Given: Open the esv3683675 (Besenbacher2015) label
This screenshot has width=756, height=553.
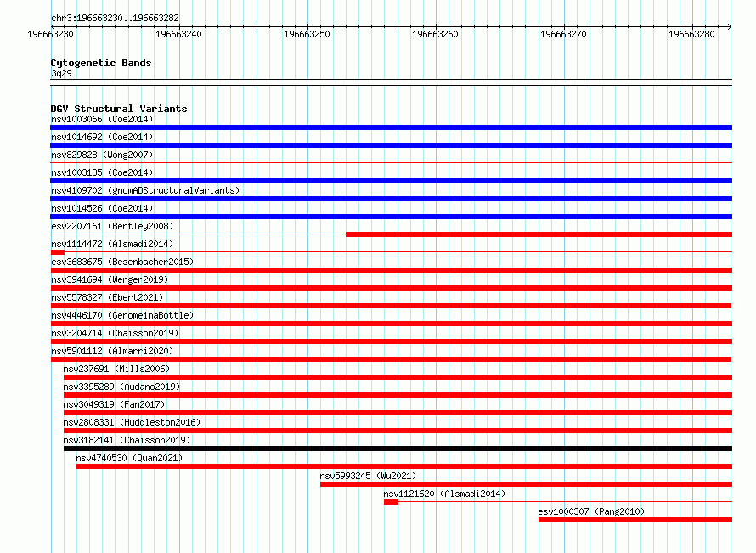Looking at the screenshot, I should click(x=122, y=262).
